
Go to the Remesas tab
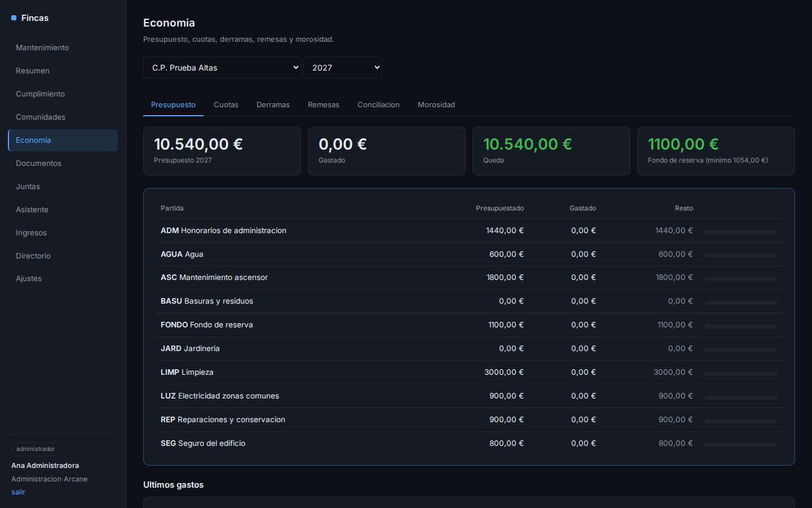tap(324, 105)
